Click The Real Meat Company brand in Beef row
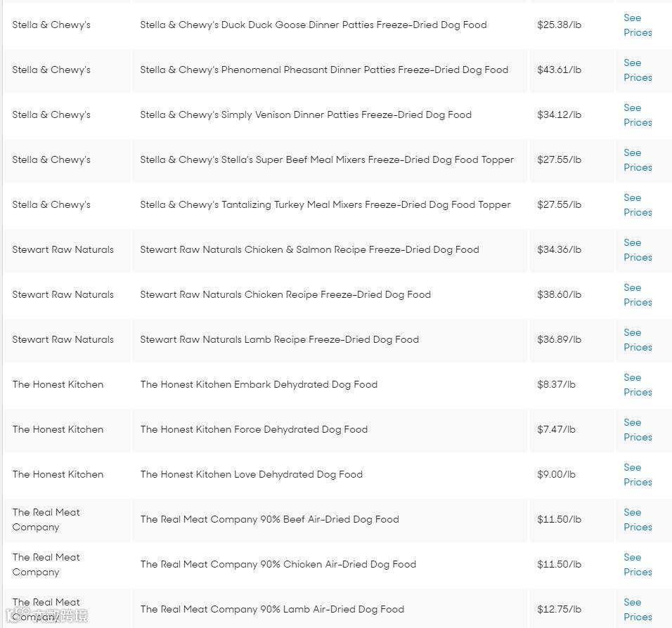 pyautogui.click(x=46, y=520)
